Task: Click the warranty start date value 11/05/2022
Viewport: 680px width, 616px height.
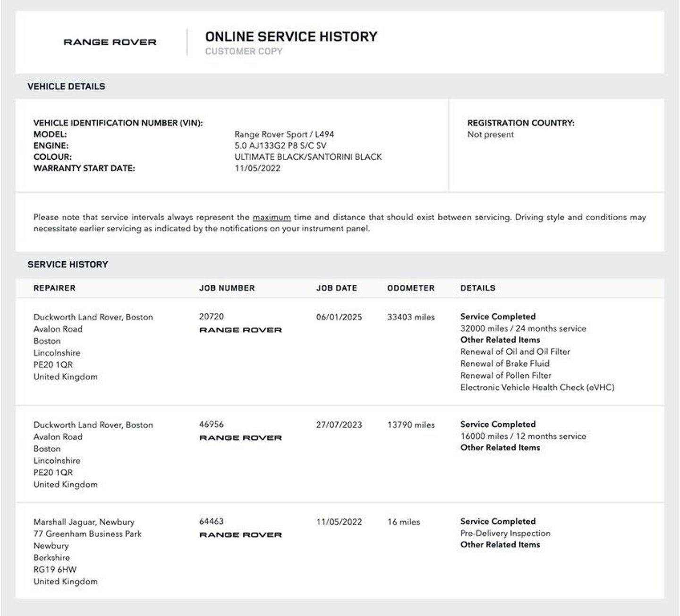Action: coord(257,168)
